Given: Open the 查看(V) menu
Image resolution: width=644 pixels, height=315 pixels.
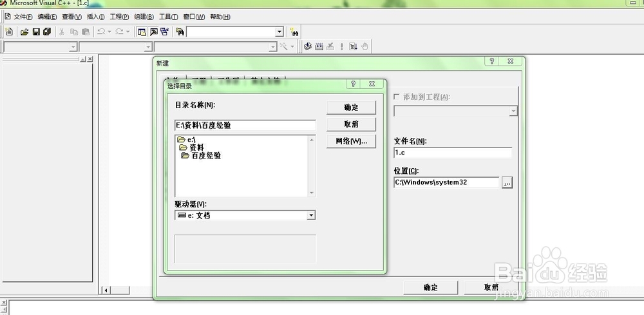Looking at the screenshot, I should [72, 17].
